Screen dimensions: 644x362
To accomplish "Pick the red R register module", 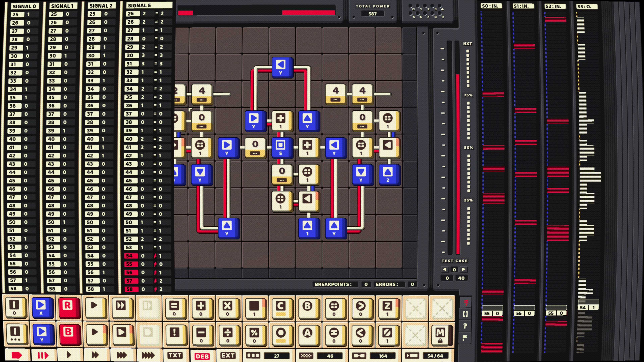I will click(69, 308).
